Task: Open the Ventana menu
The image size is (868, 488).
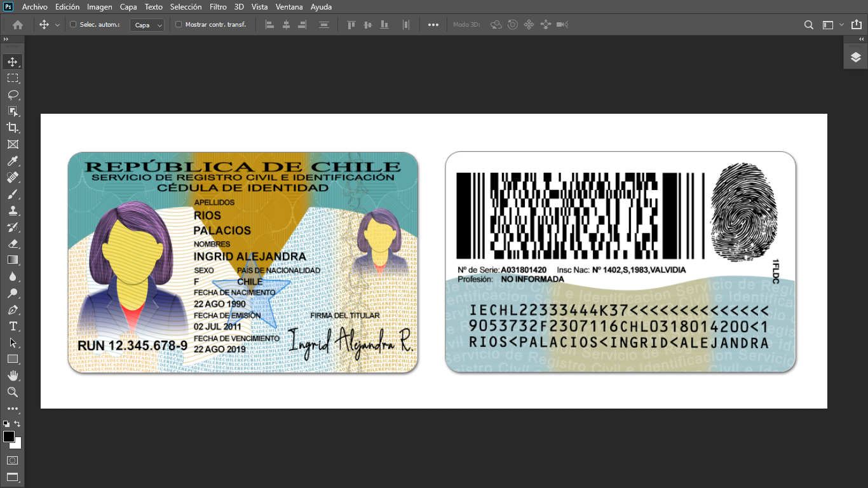Action: 289,7
